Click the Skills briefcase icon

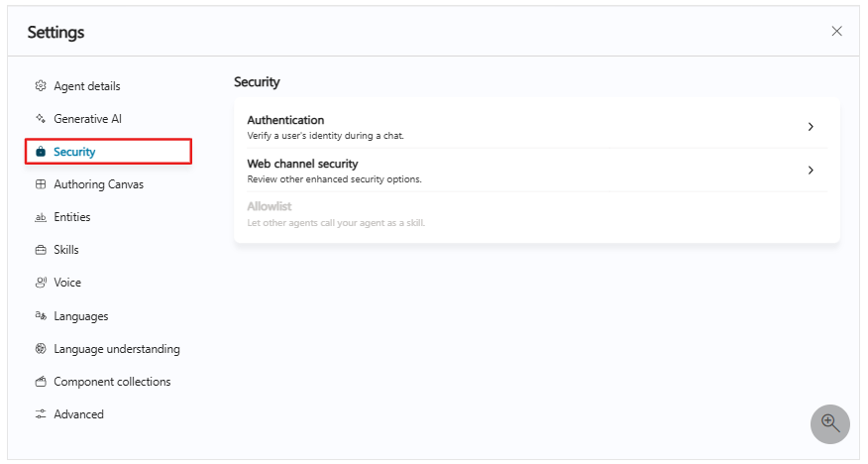41,250
